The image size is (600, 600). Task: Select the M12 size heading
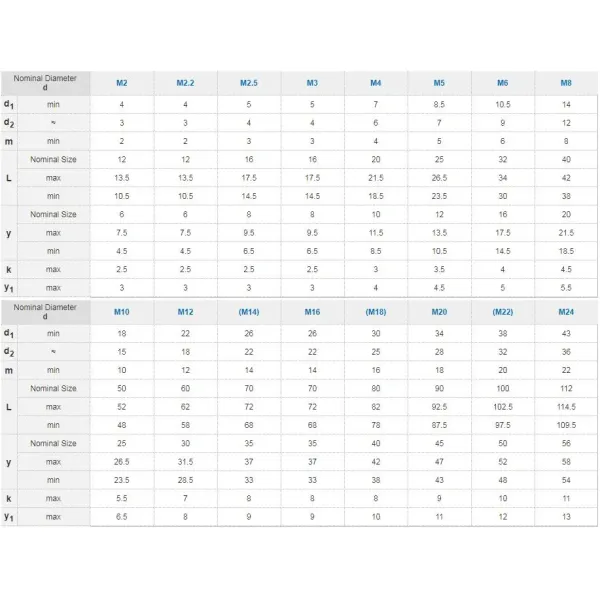coord(186,312)
